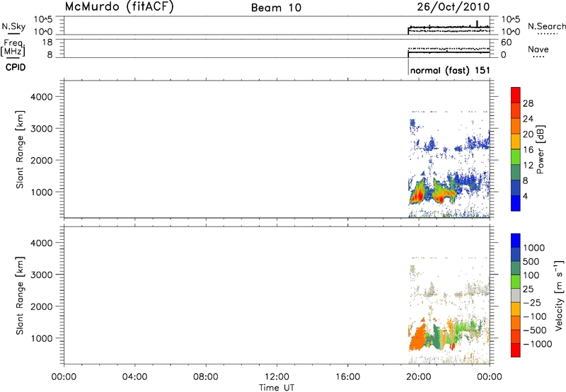Click the CPID label
Viewport: 566px width, 392px height.
(16, 67)
